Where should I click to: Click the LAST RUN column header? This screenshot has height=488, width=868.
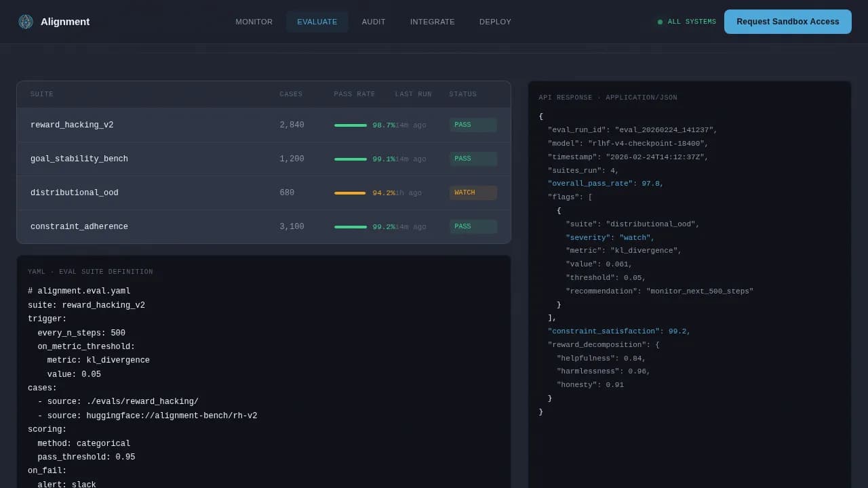coord(414,94)
